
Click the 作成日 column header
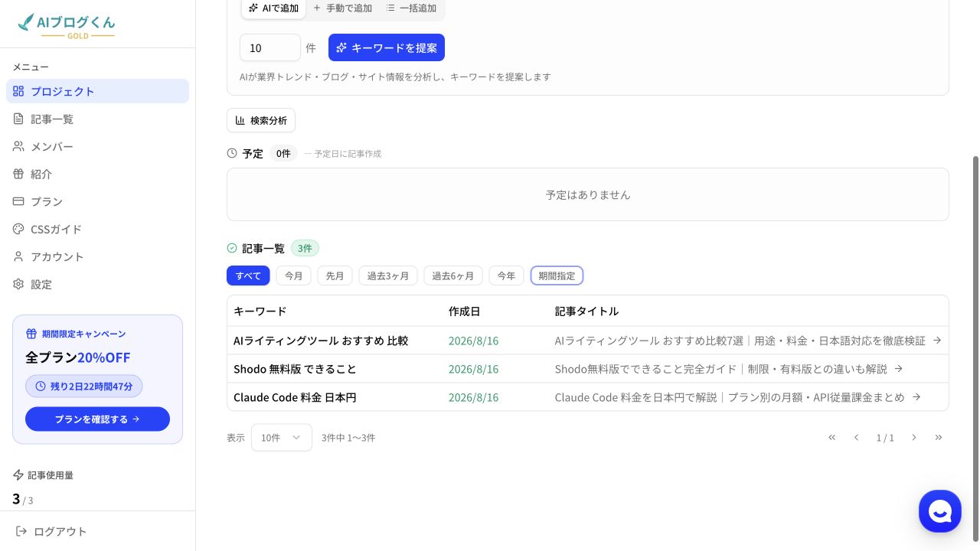coord(465,311)
